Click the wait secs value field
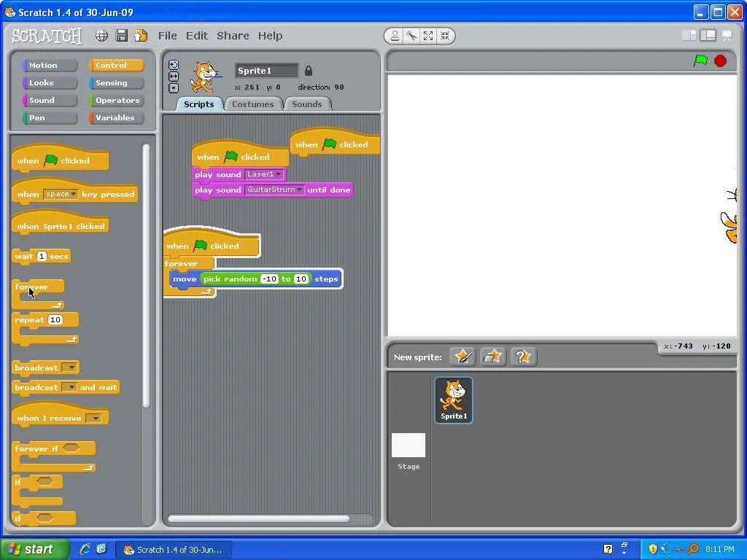This screenshot has width=747, height=560. coord(42,256)
